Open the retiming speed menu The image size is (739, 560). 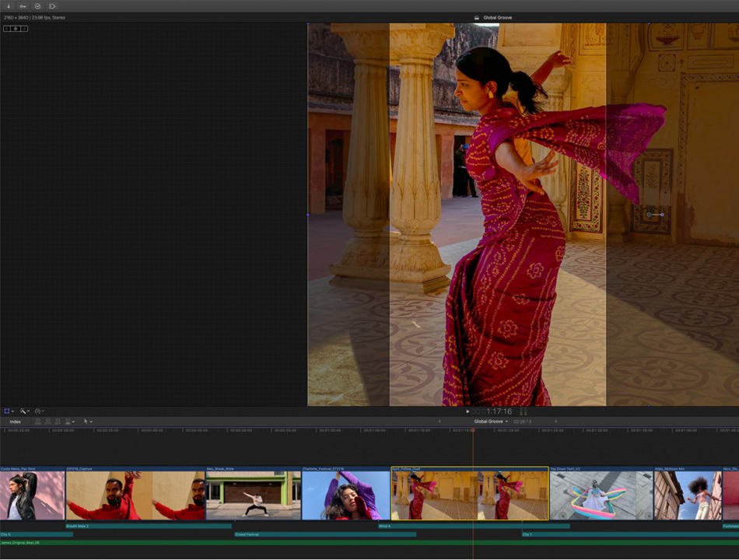click(39, 411)
